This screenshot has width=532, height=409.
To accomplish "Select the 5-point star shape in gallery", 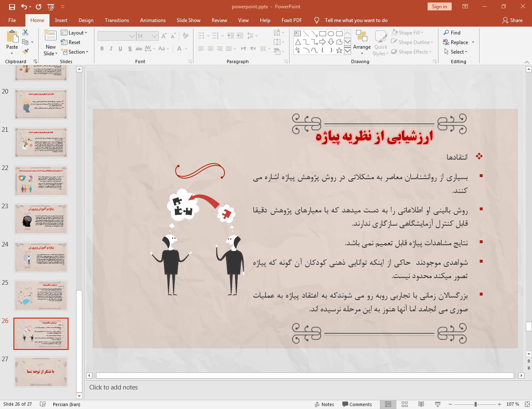I will click(339, 50).
